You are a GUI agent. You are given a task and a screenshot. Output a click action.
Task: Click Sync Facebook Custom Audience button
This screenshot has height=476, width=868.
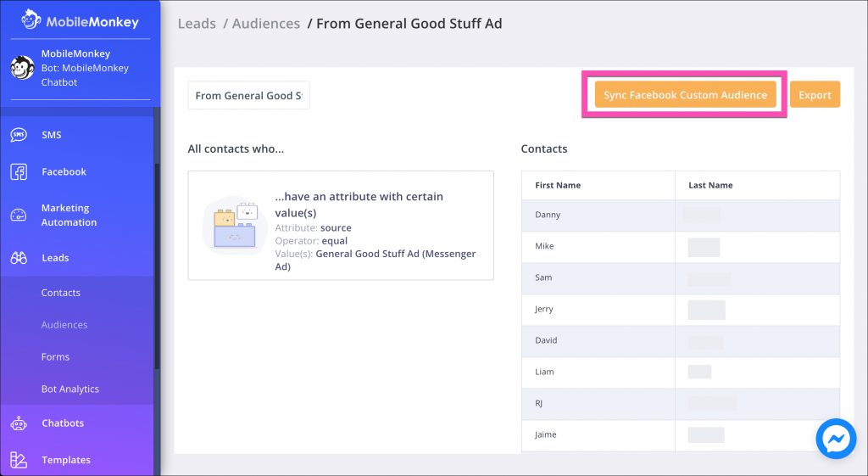pyautogui.click(x=685, y=95)
